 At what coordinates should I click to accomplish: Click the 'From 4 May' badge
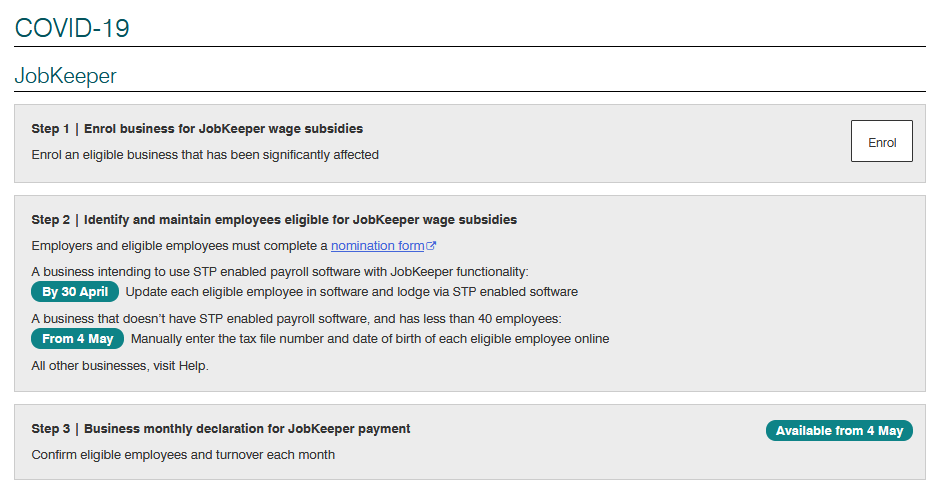(77, 339)
